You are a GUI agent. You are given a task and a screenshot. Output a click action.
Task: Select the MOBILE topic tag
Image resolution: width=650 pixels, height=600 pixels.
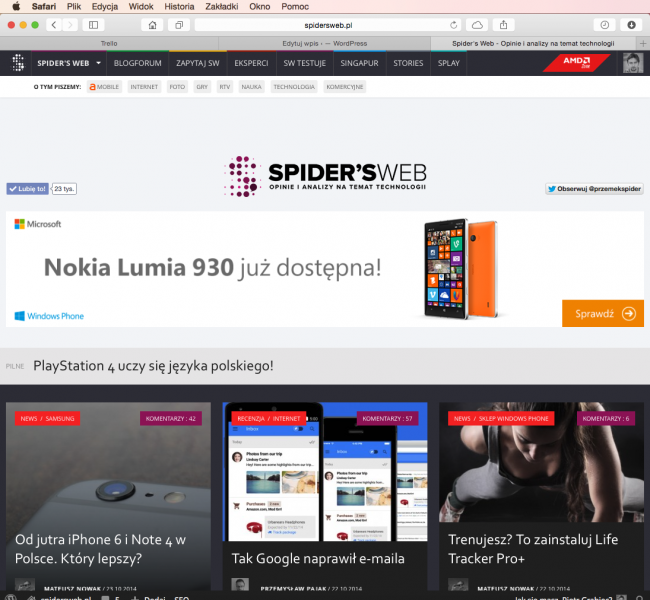[104, 87]
